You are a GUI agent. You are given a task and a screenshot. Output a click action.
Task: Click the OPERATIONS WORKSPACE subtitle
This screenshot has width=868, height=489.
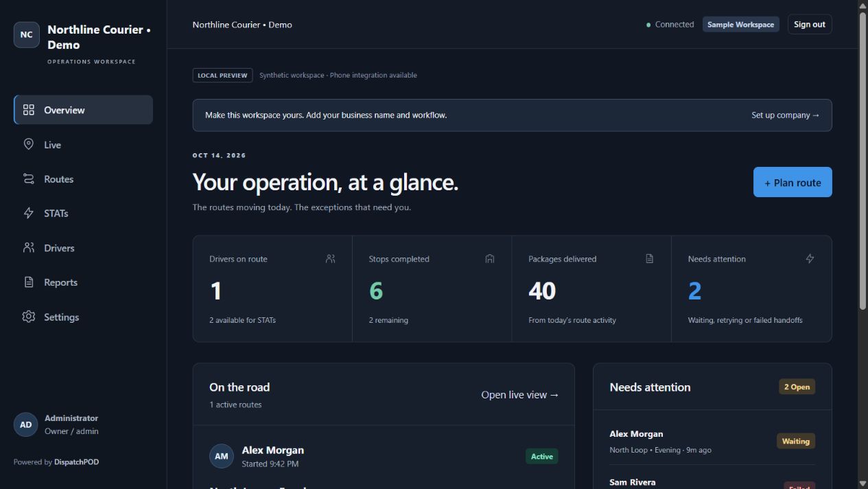click(91, 62)
